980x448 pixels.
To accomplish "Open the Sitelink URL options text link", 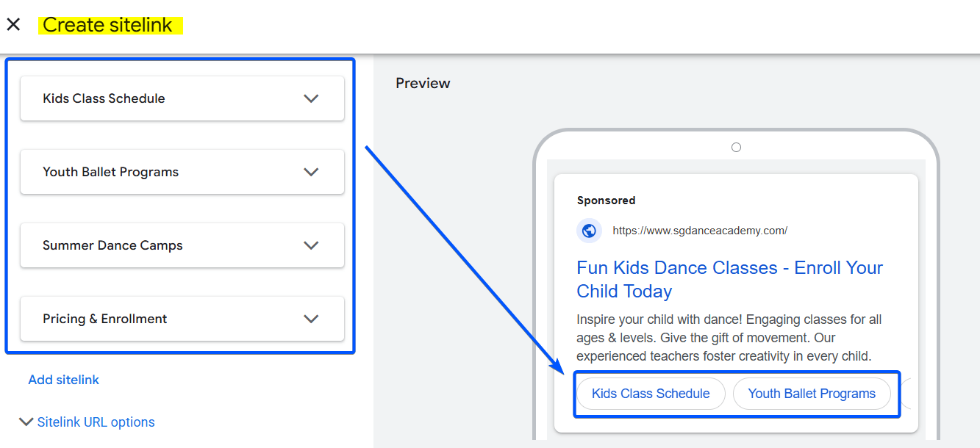I will click(x=96, y=422).
